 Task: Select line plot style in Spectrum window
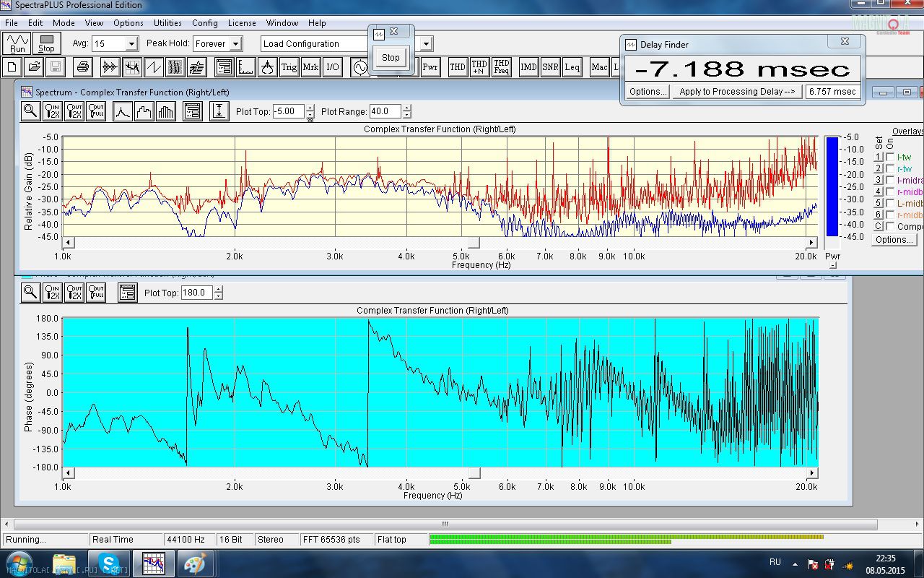pos(123,111)
